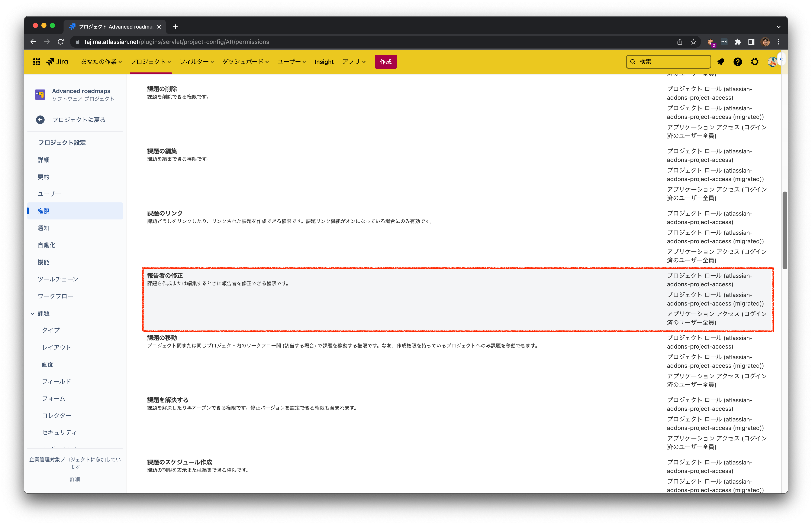Open the notifications icon in Jira header
The image size is (812, 525).
721,62
